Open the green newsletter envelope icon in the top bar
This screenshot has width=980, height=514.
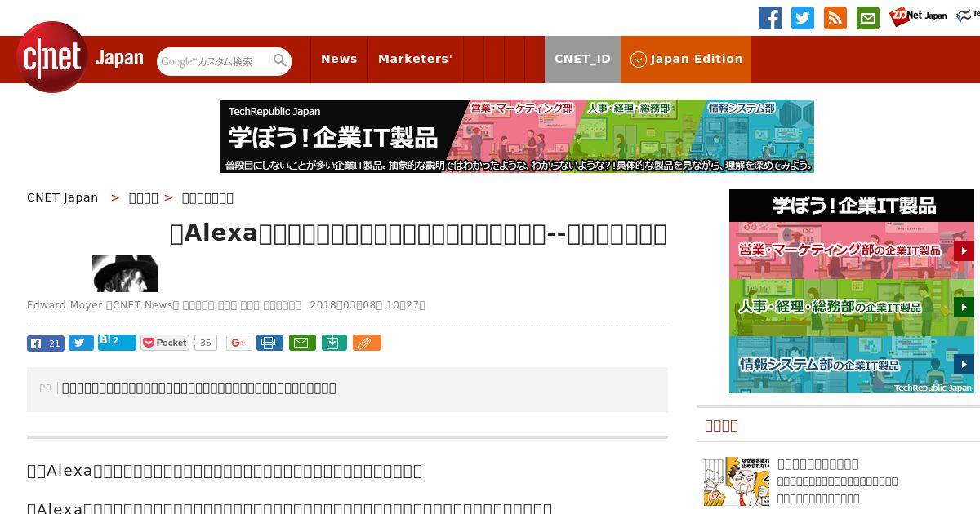[868, 18]
